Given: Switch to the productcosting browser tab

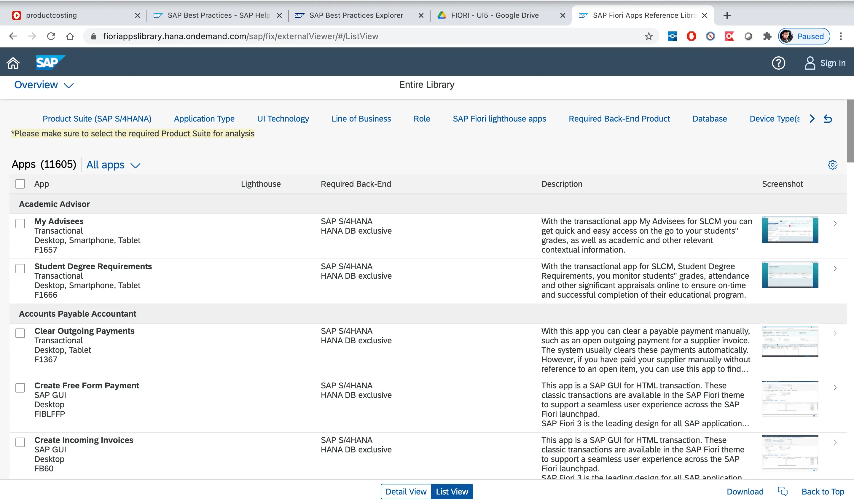Looking at the screenshot, I should click(76, 15).
